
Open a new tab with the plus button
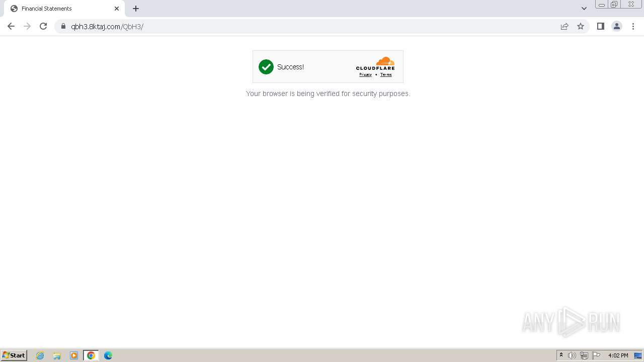[x=136, y=9]
